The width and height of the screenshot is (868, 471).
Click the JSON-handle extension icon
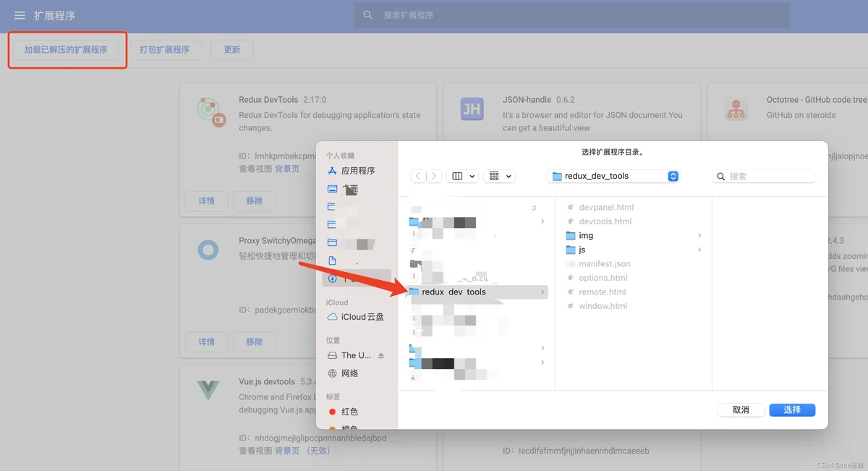pyautogui.click(x=472, y=109)
